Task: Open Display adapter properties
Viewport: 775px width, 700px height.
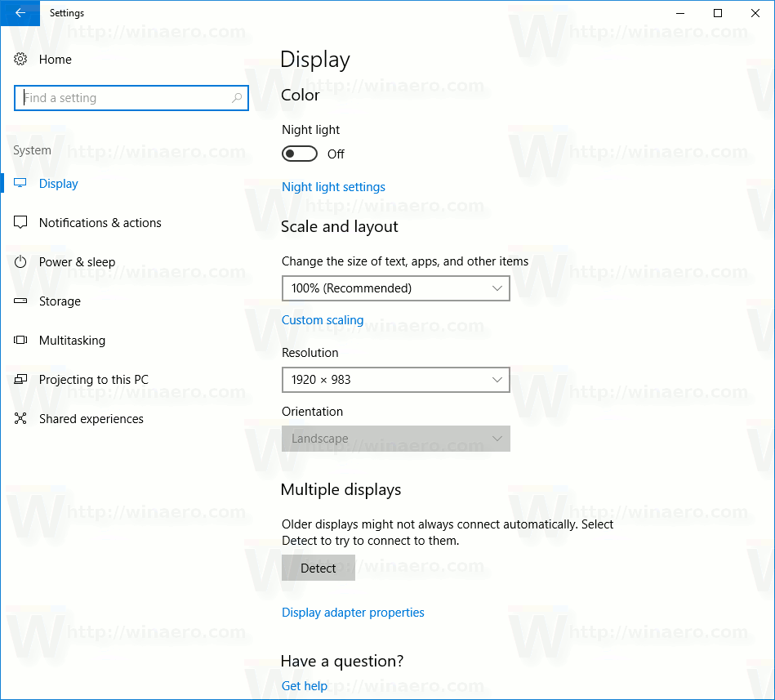Action: click(353, 612)
